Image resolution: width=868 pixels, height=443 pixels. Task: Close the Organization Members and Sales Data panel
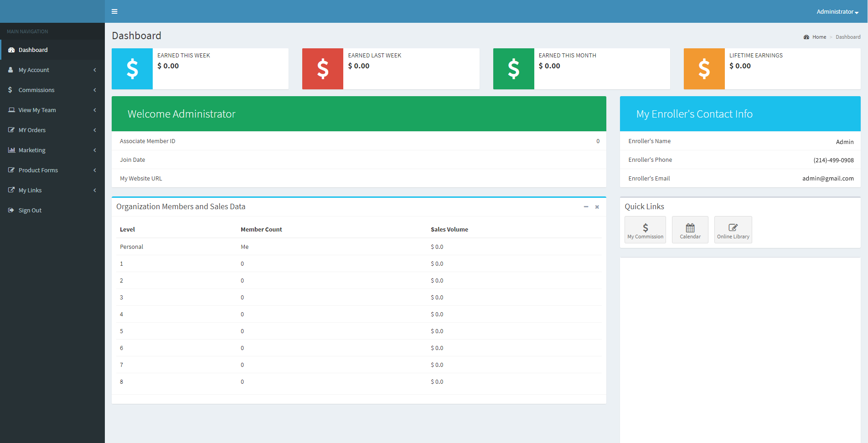(x=597, y=207)
